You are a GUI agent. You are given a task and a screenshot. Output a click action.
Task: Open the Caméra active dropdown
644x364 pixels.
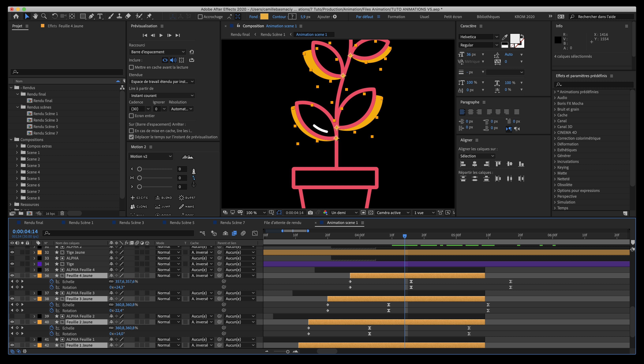point(393,213)
